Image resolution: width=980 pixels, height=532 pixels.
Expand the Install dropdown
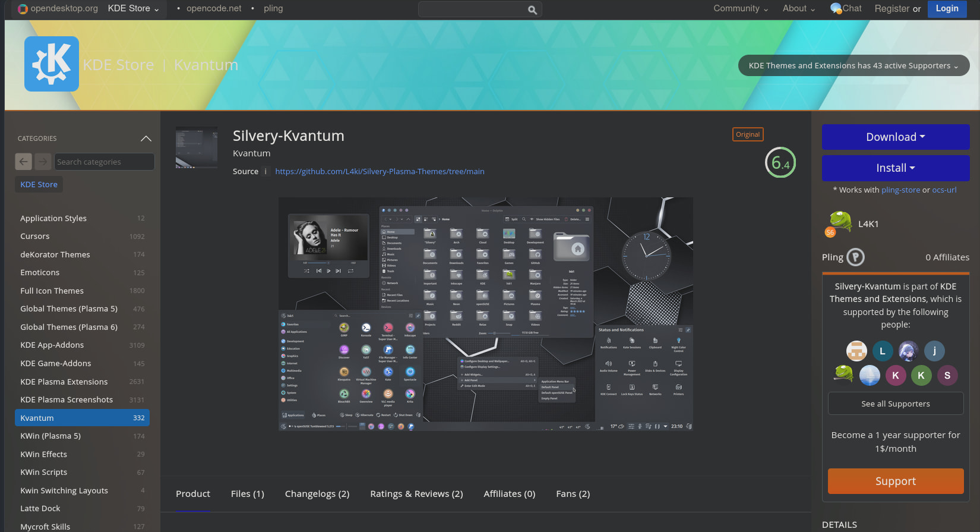(895, 168)
